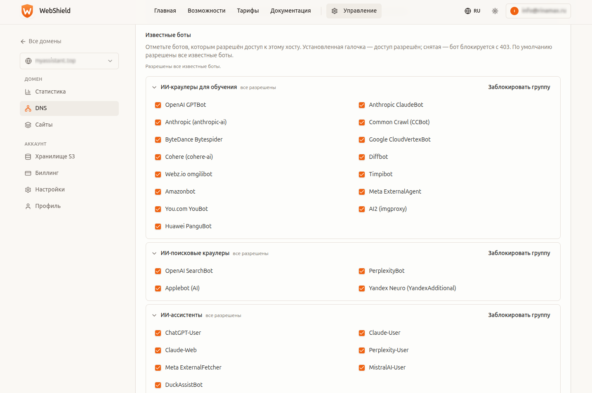Uncheck OpenAI GPTBot checkbox

coord(158,105)
